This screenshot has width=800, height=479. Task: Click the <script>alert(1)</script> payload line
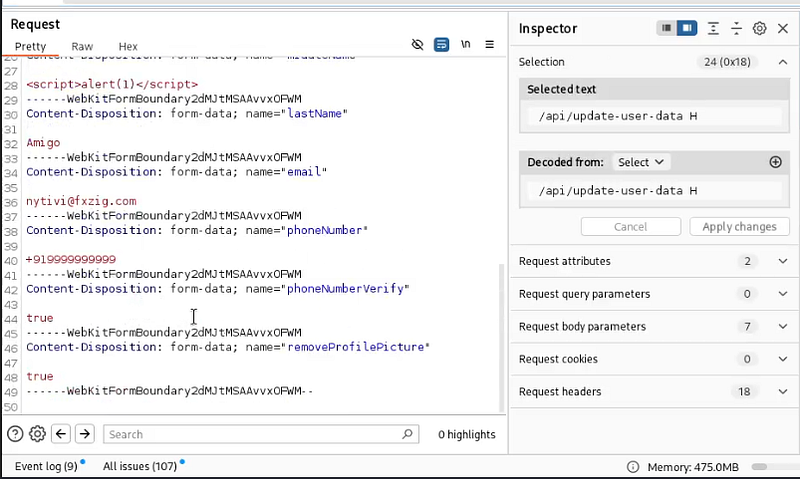click(x=112, y=84)
